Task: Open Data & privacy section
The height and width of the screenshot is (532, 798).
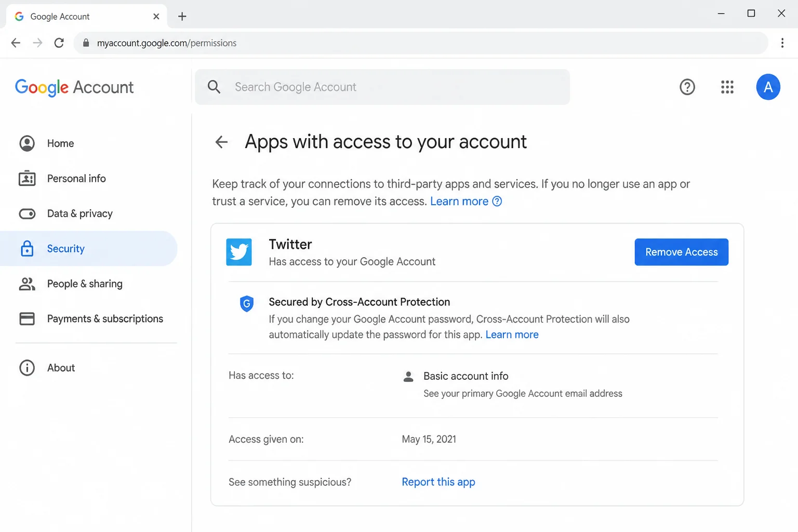Action: 88,214
